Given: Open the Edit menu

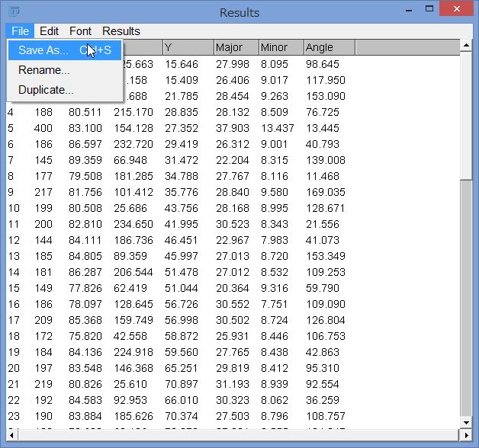Looking at the screenshot, I should tap(49, 31).
